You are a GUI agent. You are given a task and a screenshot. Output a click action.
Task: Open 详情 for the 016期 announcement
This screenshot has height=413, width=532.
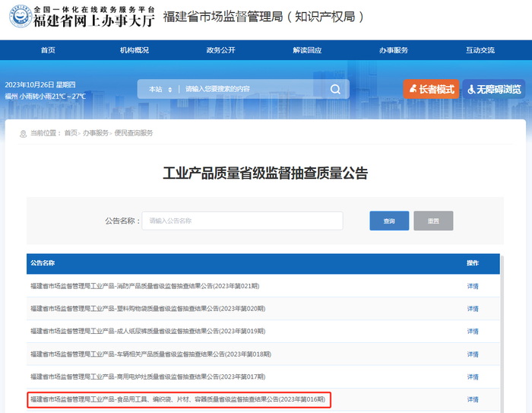(x=473, y=400)
